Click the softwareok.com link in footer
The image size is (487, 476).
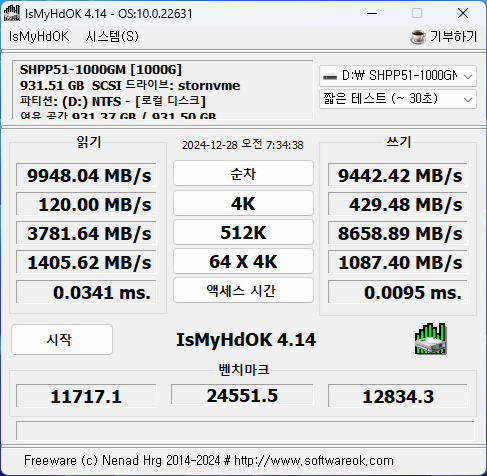tap(314, 461)
